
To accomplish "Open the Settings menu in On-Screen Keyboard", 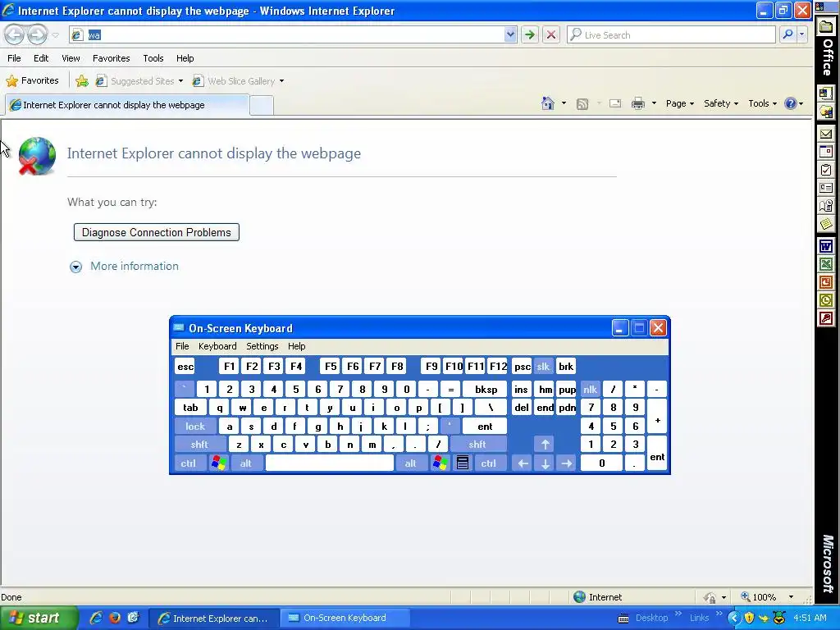I will [262, 346].
